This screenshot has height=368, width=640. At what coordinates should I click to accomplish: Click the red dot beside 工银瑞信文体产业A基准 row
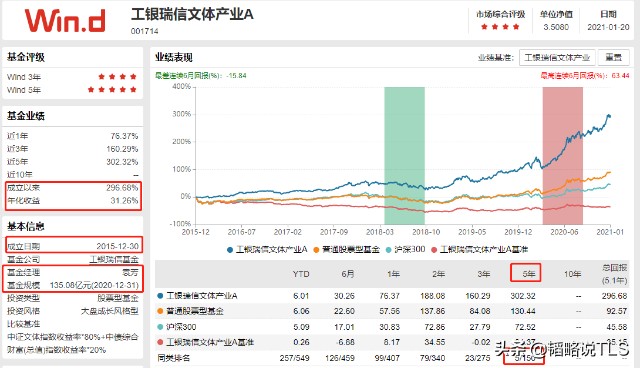click(x=160, y=342)
